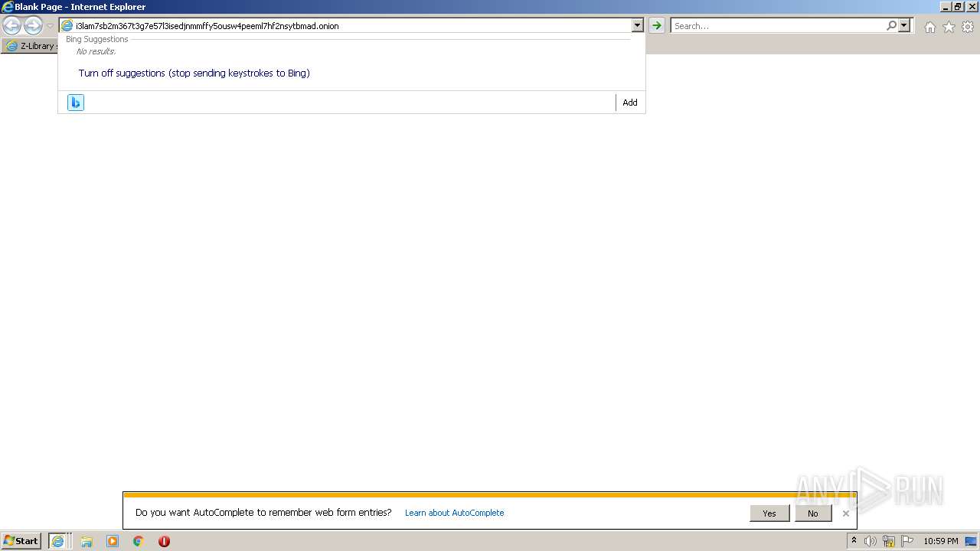Image resolution: width=980 pixels, height=551 pixels.
Task: Open Action Center flag tray icon
Action: tap(907, 541)
